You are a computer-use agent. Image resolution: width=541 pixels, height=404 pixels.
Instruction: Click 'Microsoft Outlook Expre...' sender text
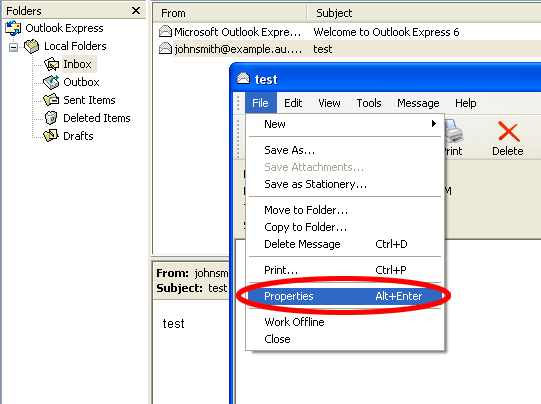tap(237, 32)
